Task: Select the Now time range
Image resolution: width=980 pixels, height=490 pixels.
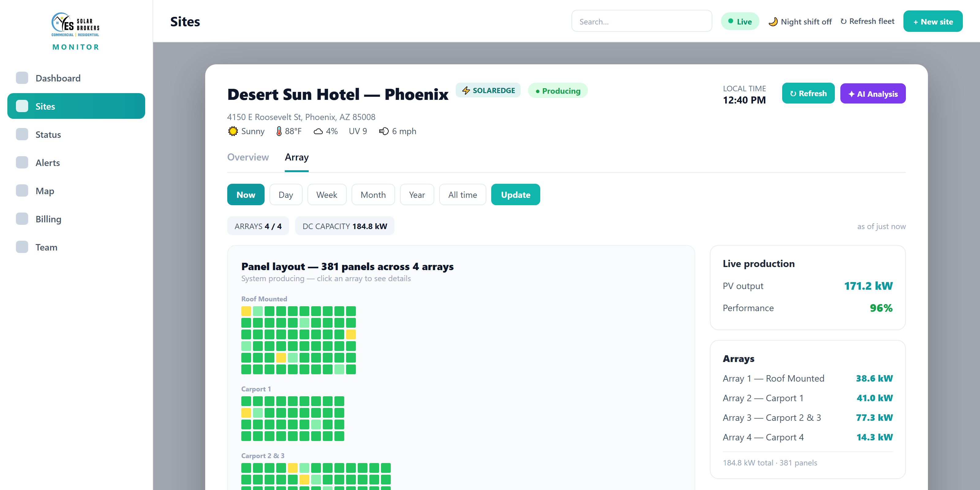Action: click(x=246, y=194)
